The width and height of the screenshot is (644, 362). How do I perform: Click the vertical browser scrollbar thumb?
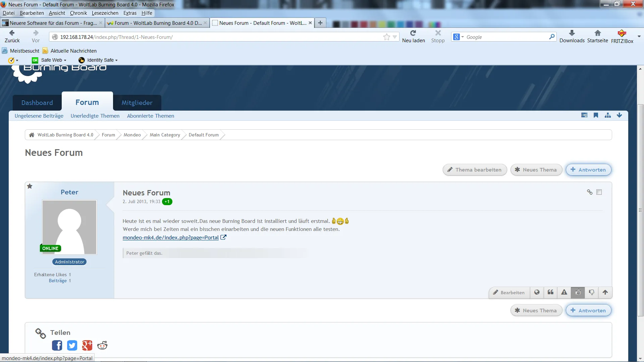[640, 210]
